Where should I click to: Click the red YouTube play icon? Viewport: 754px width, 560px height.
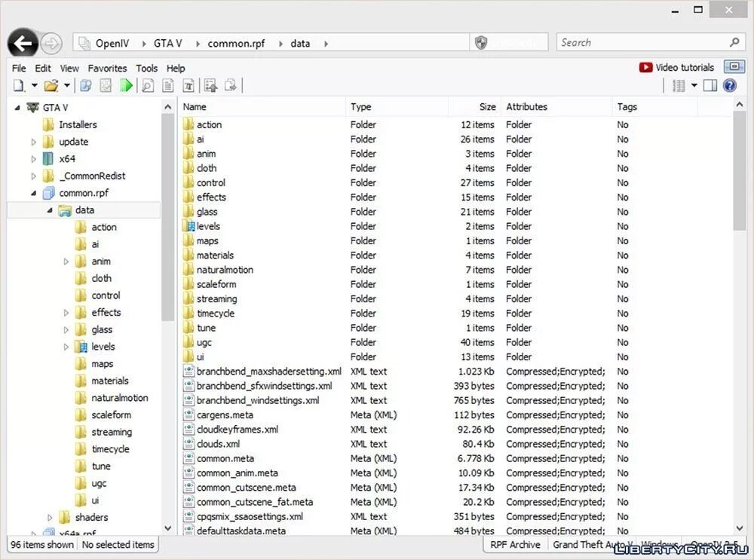645,67
